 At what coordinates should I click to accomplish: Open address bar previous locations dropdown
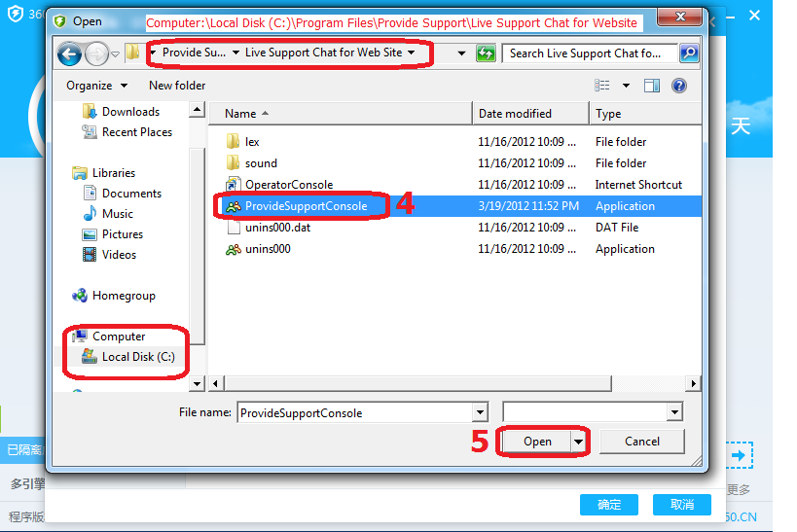point(461,53)
